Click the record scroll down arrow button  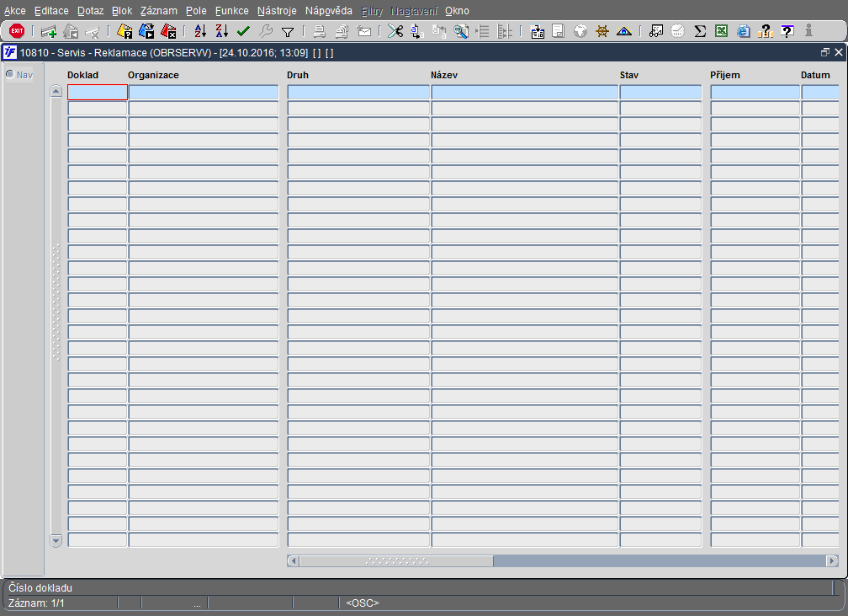pos(56,540)
